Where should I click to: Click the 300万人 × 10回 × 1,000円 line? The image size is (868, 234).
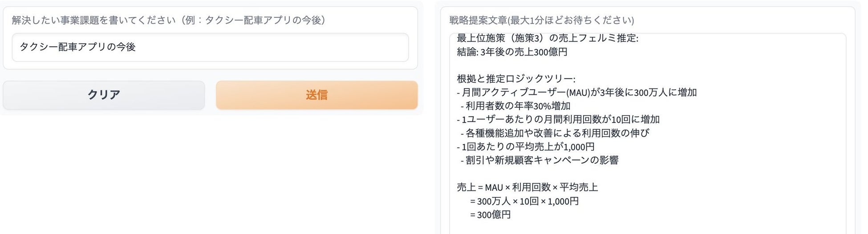[524, 201]
